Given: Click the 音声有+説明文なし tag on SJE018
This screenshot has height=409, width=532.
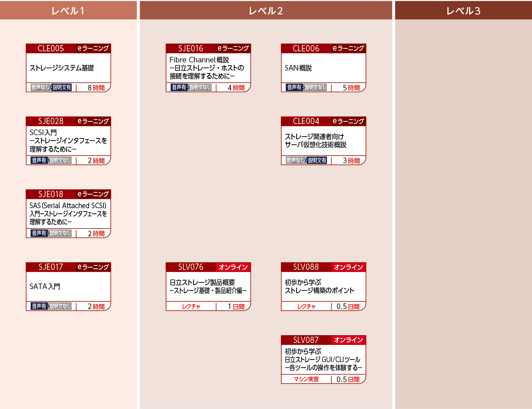Looking at the screenshot, I should 51,233.
